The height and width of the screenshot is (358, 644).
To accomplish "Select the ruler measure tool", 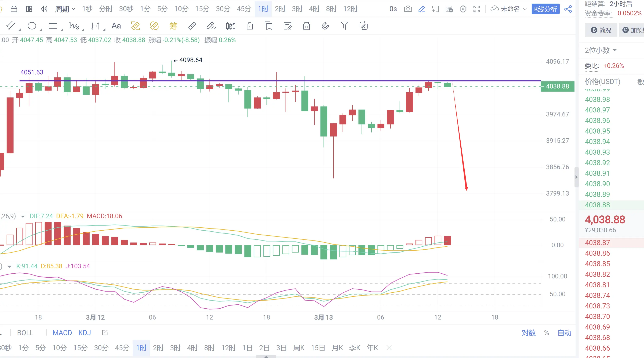I will click(x=192, y=26).
